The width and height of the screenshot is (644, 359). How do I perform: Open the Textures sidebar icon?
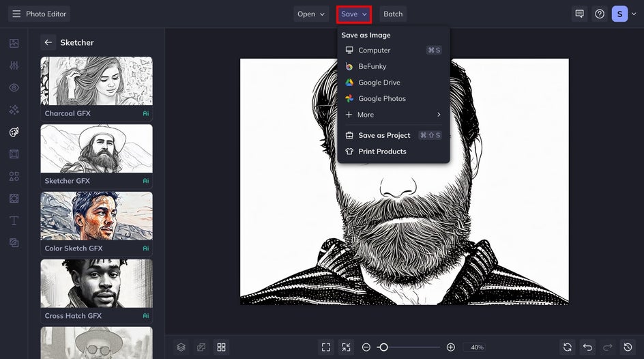pyautogui.click(x=14, y=243)
